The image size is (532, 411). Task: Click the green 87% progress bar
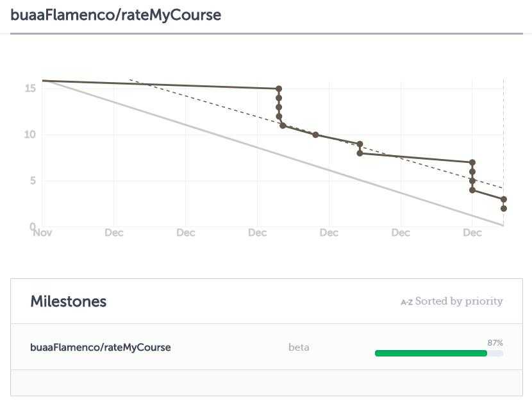click(431, 353)
